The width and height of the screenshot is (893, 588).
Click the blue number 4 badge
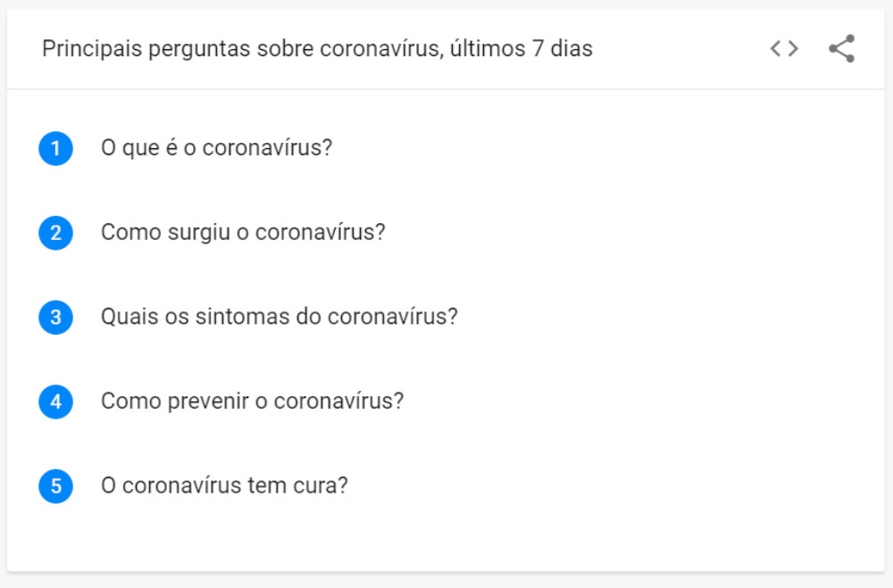pyautogui.click(x=55, y=402)
